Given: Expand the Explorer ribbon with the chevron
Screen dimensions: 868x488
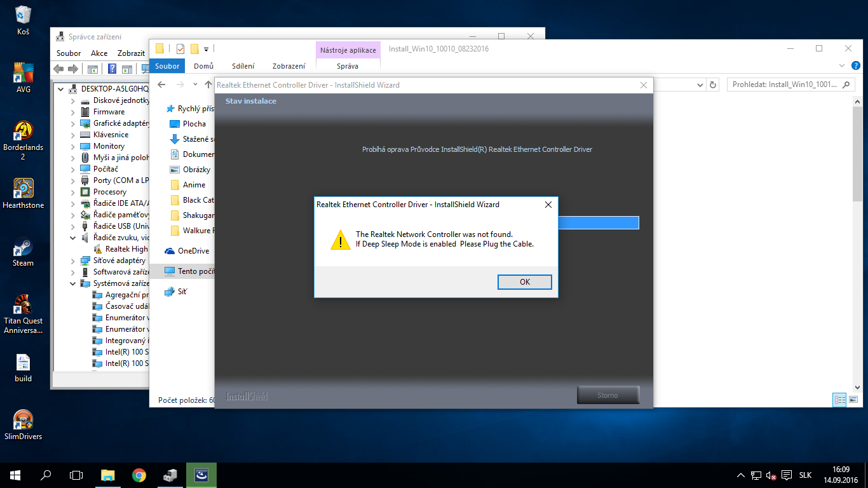Looking at the screenshot, I should pyautogui.click(x=843, y=65).
